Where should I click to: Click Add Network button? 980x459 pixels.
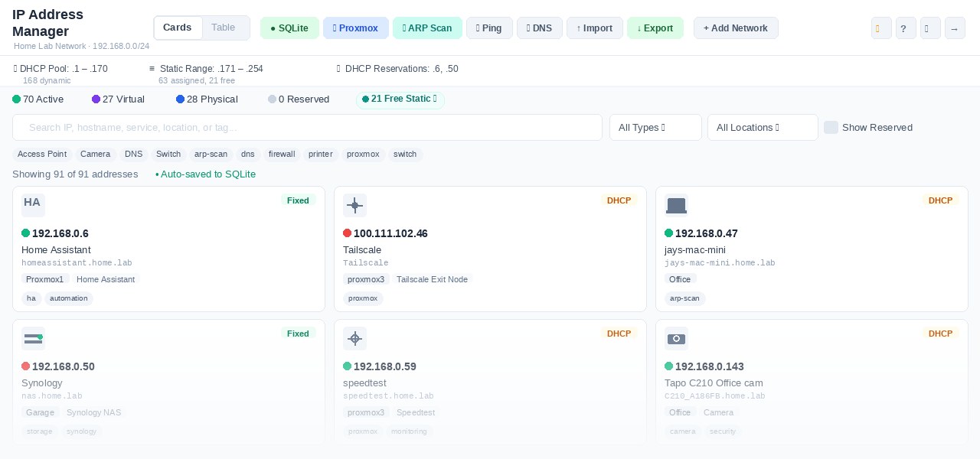point(736,28)
